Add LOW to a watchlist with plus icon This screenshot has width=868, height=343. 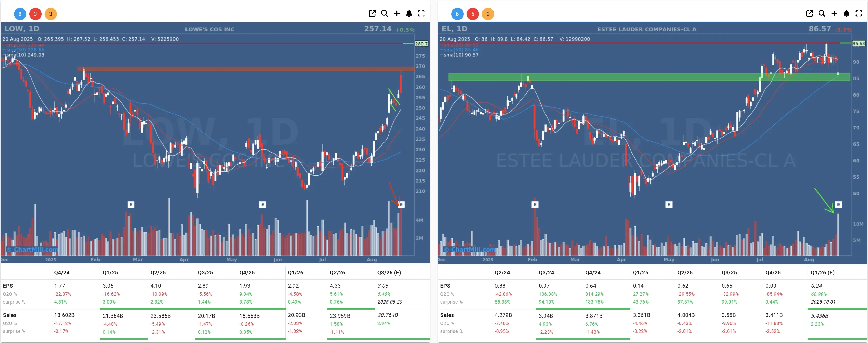396,14
